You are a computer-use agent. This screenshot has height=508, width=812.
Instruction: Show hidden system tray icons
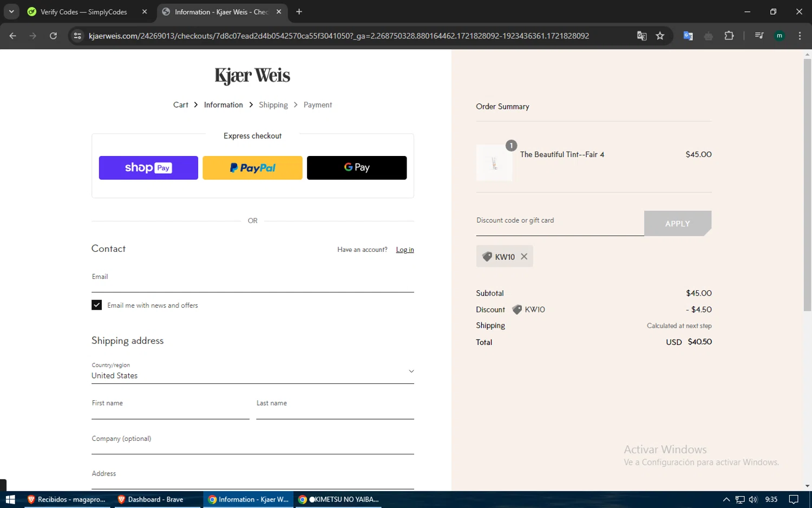coord(726,499)
